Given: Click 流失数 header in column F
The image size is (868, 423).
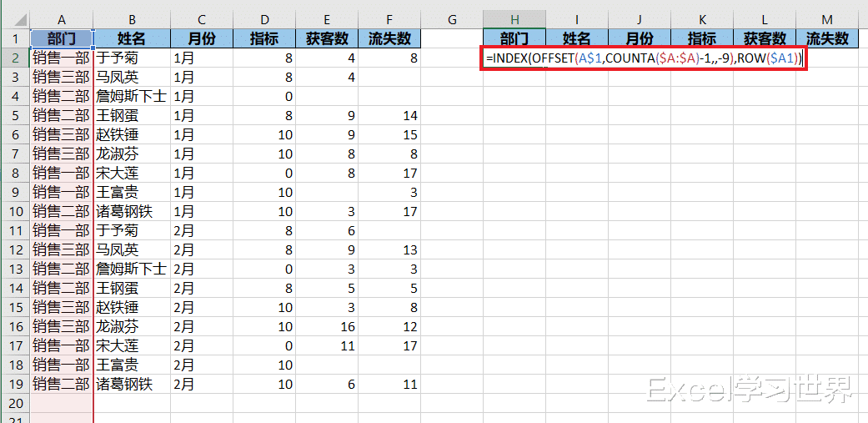Looking at the screenshot, I should [x=389, y=38].
